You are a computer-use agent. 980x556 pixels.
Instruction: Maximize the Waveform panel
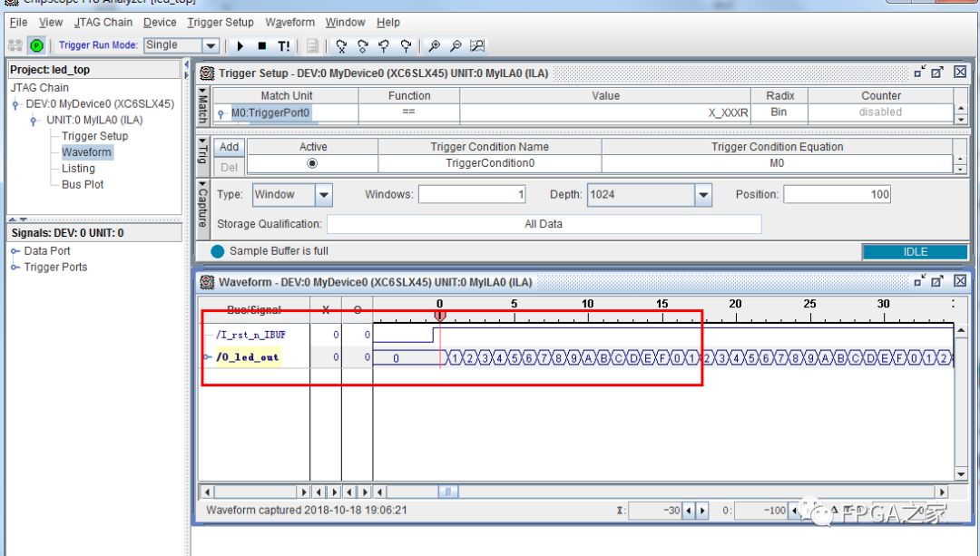pos(937,281)
